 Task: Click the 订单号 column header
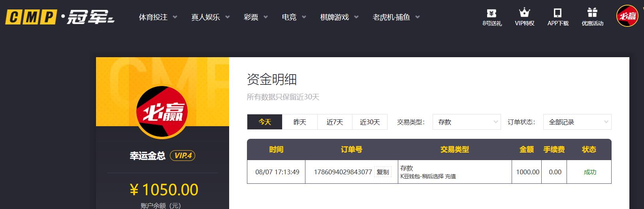click(x=351, y=149)
